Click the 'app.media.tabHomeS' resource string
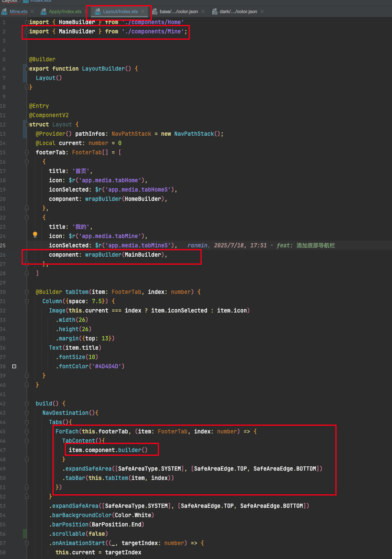This screenshot has width=392, height=559. coord(138,189)
